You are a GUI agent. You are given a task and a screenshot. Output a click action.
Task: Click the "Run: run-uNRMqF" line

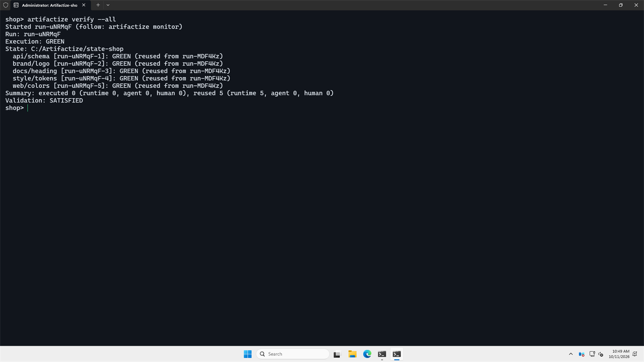pyautogui.click(x=33, y=34)
